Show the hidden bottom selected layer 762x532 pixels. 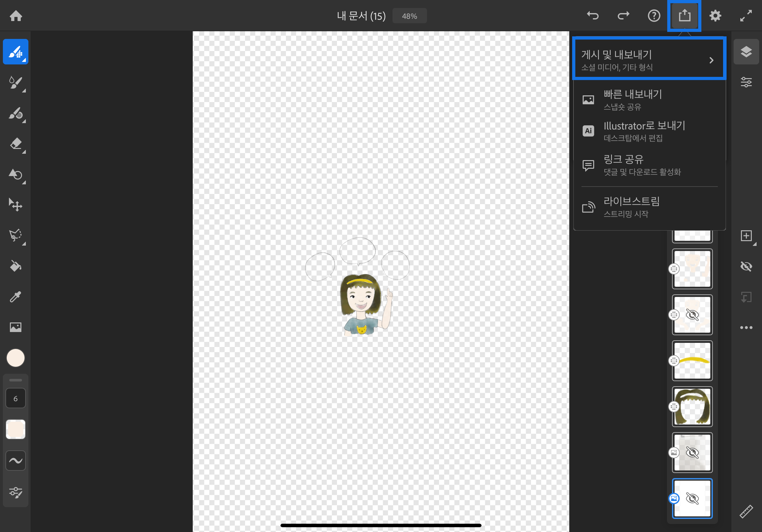coord(692,499)
